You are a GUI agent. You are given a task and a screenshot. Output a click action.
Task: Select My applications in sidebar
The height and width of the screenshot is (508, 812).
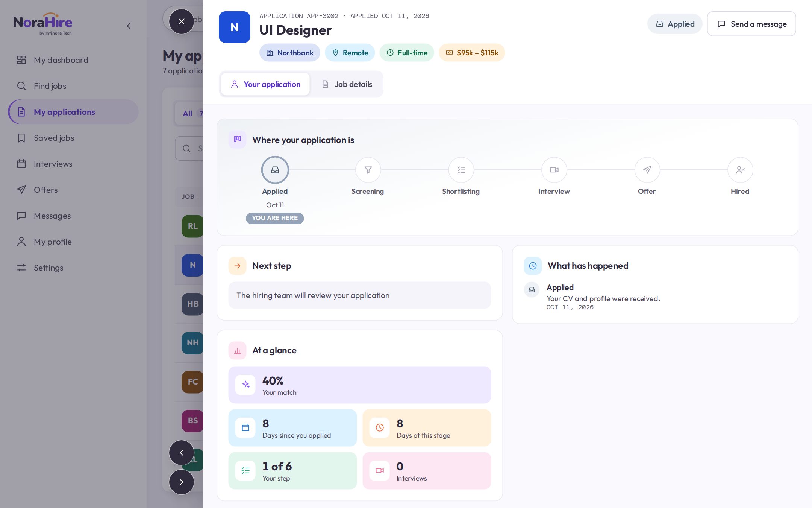(73, 112)
